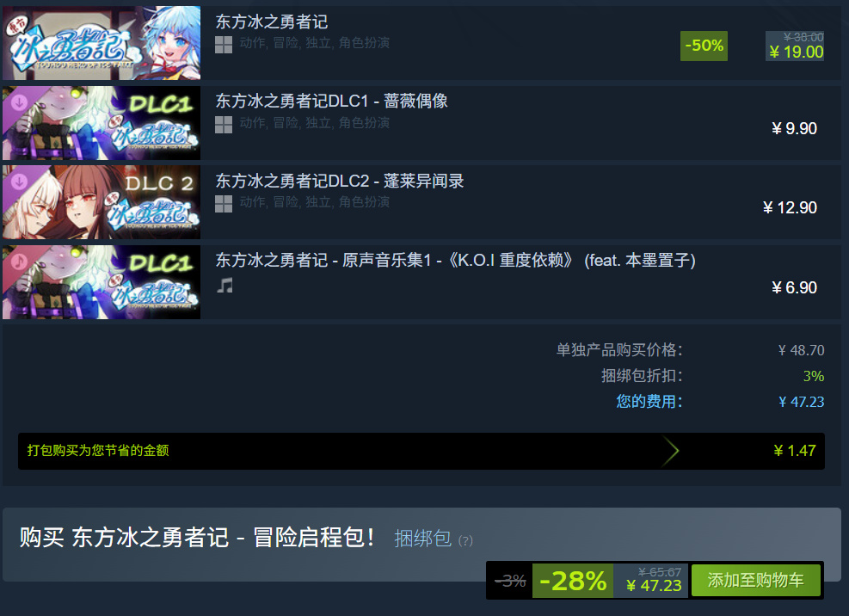Click the 捆绑包 link next to the bundle name
The width and height of the screenshot is (849, 616).
click(422, 539)
